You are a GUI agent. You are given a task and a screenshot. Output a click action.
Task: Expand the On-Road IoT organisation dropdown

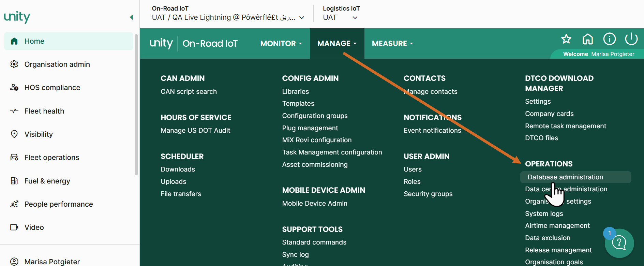301,18
